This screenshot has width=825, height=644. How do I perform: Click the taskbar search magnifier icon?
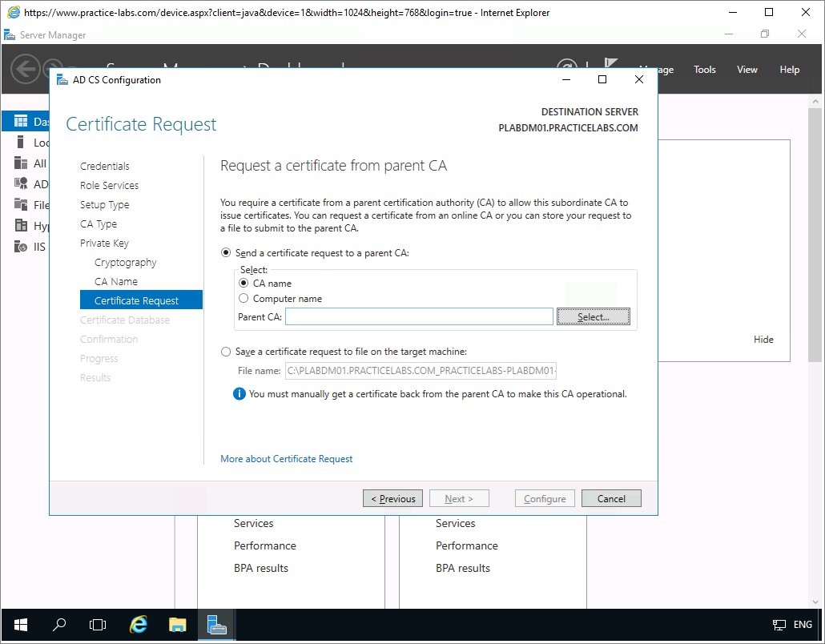coord(59,625)
